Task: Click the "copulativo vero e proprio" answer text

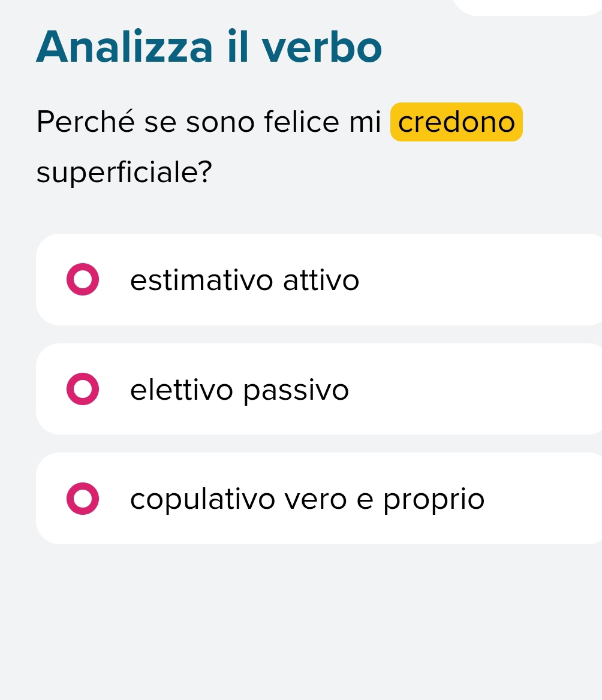Action: pyautogui.click(x=307, y=499)
